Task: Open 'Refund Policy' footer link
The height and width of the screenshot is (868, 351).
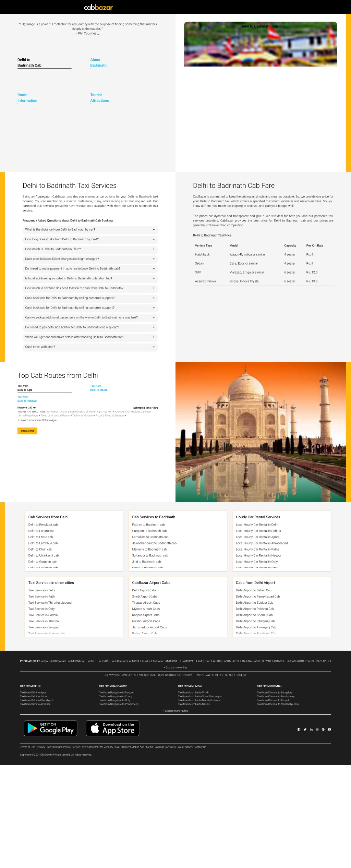Action: click(62, 747)
